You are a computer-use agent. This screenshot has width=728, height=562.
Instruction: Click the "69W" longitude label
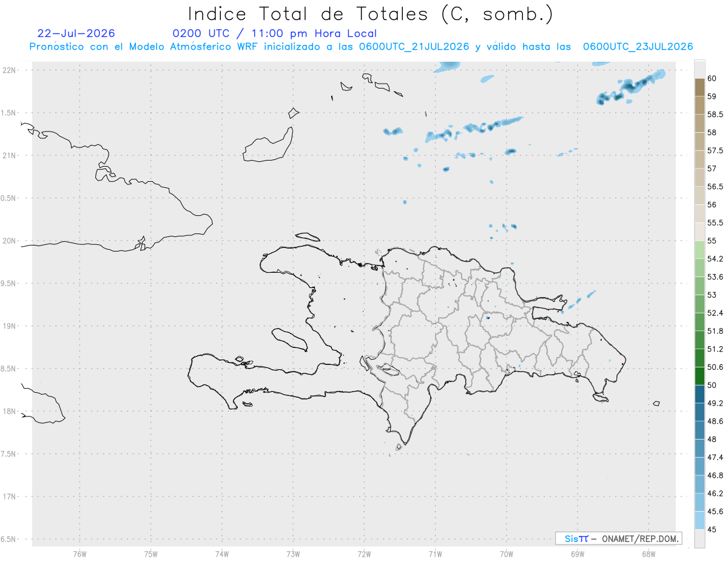pyautogui.click(x=577, y=554)
